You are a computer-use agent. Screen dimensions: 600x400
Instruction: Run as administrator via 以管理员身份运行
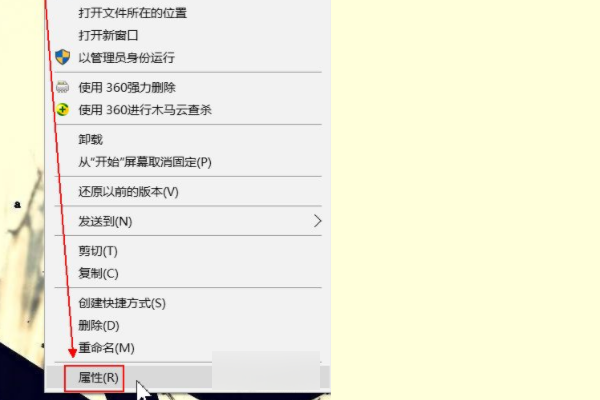tap(188, 58)
